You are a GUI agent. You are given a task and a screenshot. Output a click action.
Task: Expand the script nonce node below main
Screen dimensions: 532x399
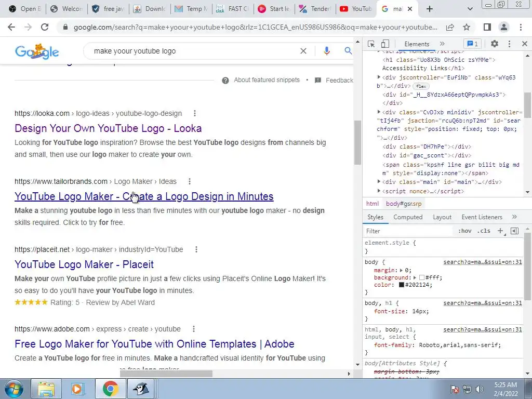pos(379,191)
